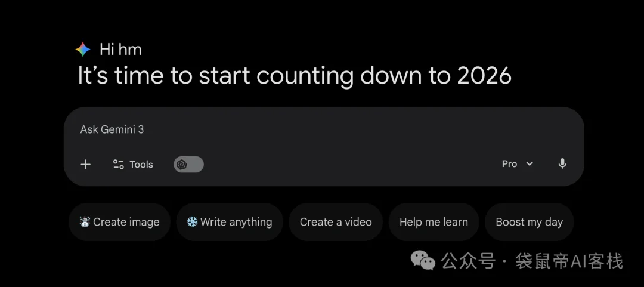Open the Pro model selector
The width and height of the screenshot is (644, 287).
coord(518,164)
